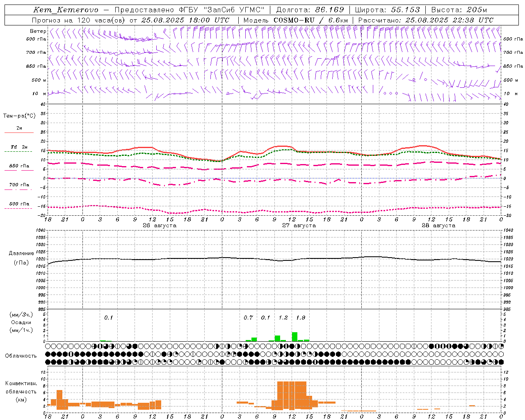Select the Широта 55.153 header field

[x=387, y=10]
